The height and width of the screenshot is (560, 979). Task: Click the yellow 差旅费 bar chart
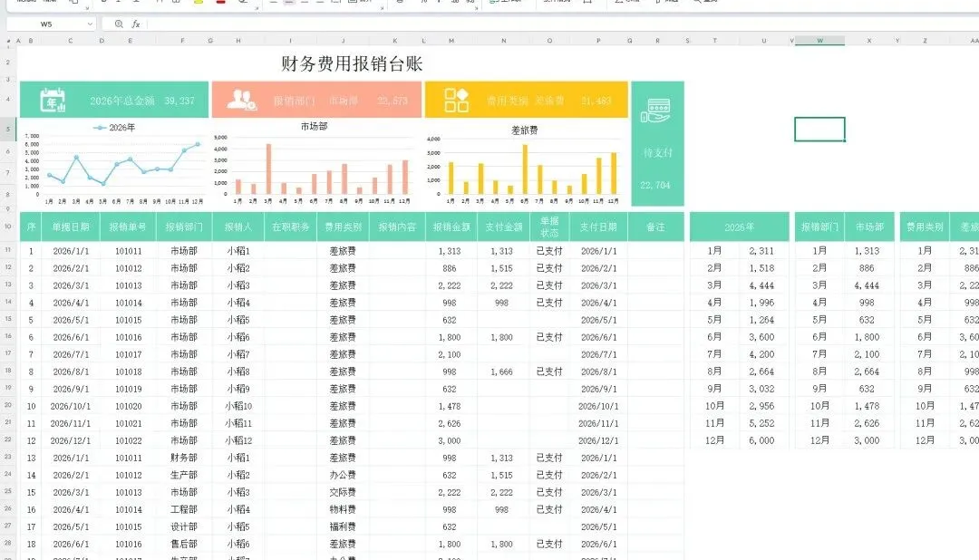(526, 165)
